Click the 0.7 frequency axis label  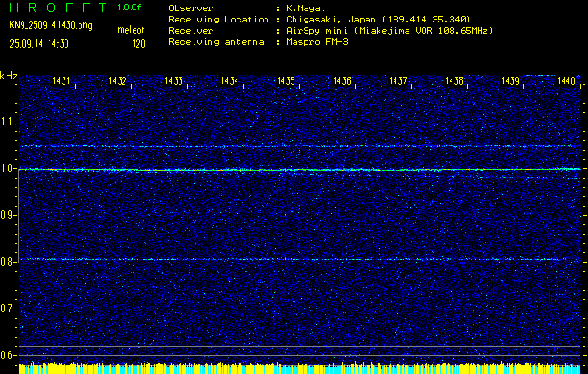click(8, 309)
